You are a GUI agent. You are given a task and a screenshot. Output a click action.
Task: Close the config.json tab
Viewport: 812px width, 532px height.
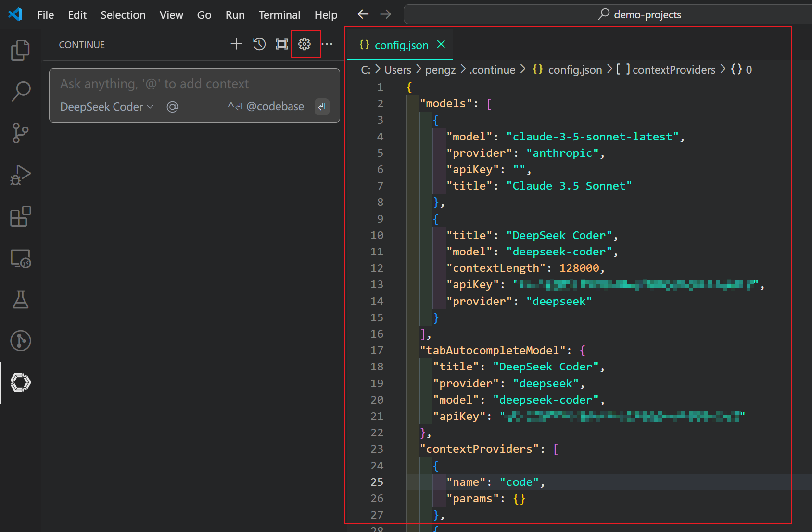(441, 44)
